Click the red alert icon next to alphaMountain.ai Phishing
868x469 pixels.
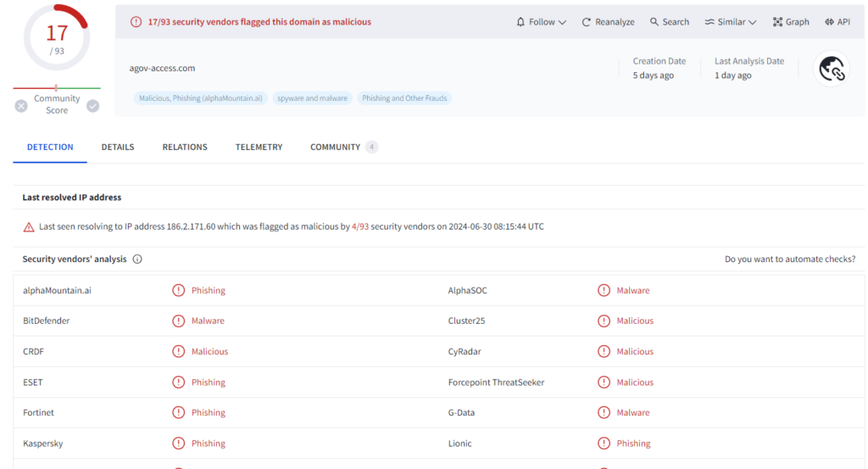point(178,290)
